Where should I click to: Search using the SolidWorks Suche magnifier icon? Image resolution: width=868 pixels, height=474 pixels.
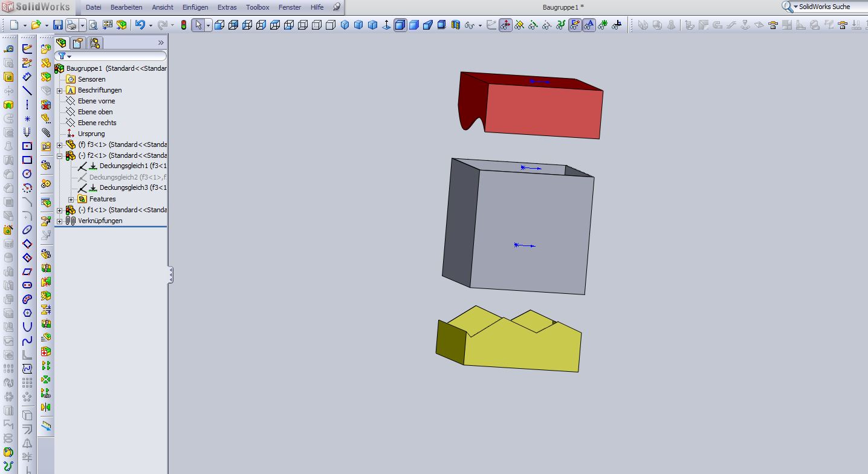[x=787, y=7]
